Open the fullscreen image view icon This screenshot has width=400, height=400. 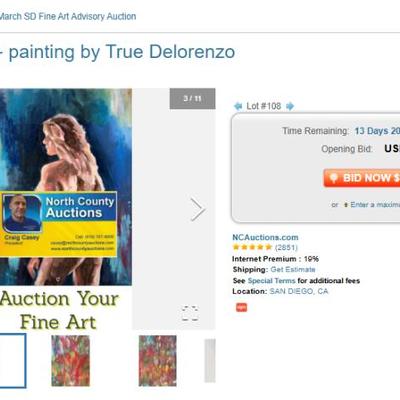pyautogui.click(x=190, y=313)
